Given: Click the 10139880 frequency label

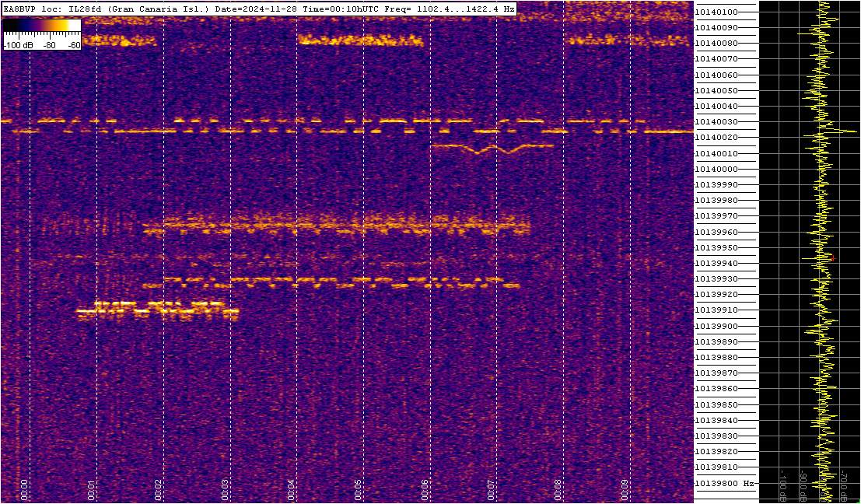Looking at the screenshot, I should [716, 358].
